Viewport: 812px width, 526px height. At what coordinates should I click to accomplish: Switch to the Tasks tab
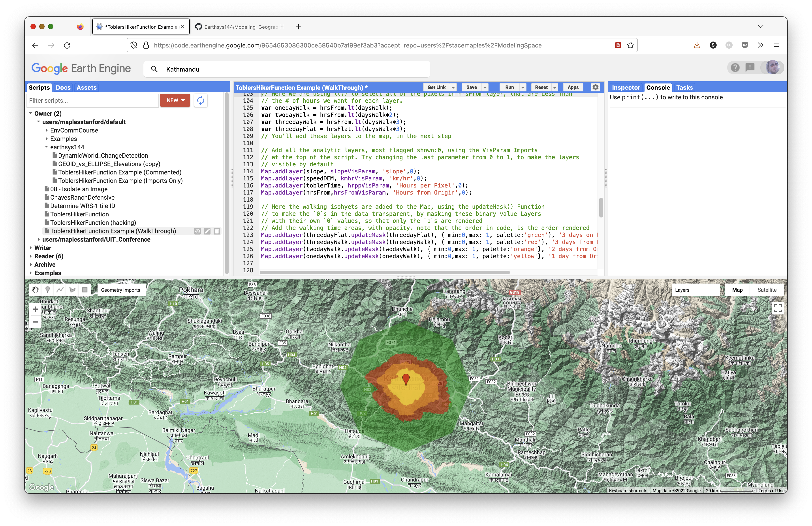pos(684,87)
